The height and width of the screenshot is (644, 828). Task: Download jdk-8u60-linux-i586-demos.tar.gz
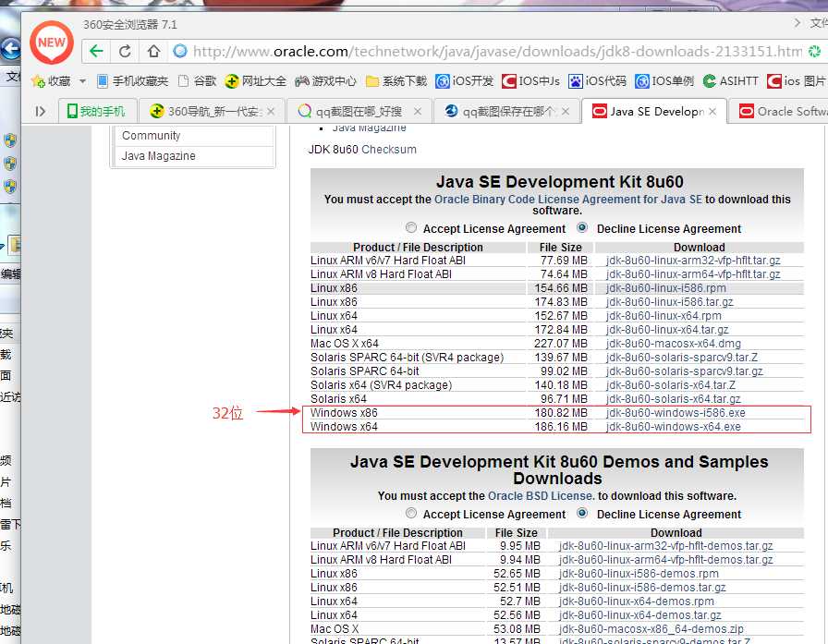[x=642, y=588]
